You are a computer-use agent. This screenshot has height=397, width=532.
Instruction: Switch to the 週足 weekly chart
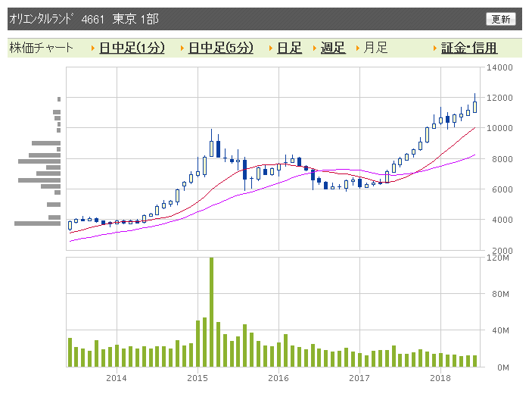333,48
